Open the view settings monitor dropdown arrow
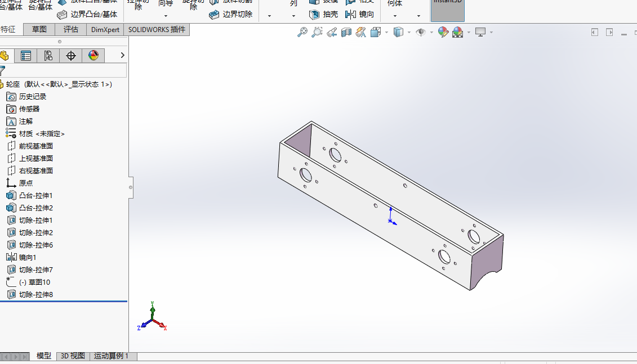 pyautogui.click(x=491, y=33)
